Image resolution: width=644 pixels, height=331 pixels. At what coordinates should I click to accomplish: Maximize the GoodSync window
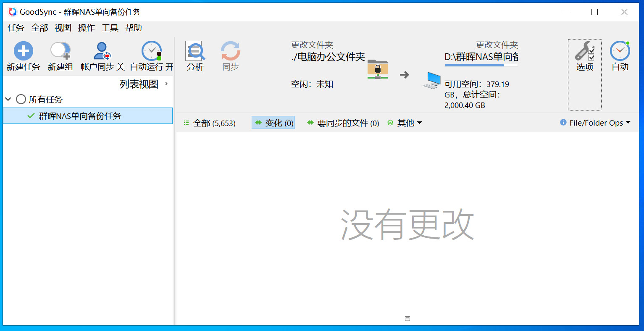point(594,12)
